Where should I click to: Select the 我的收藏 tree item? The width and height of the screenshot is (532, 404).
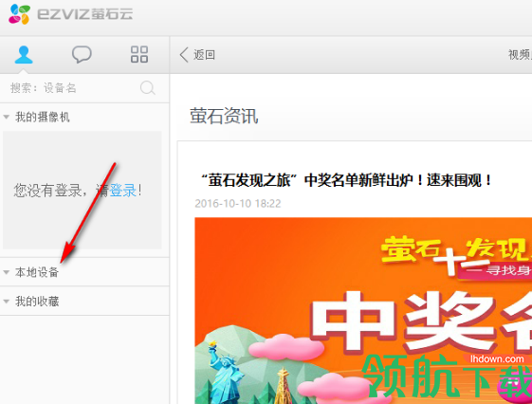point(84,302)
